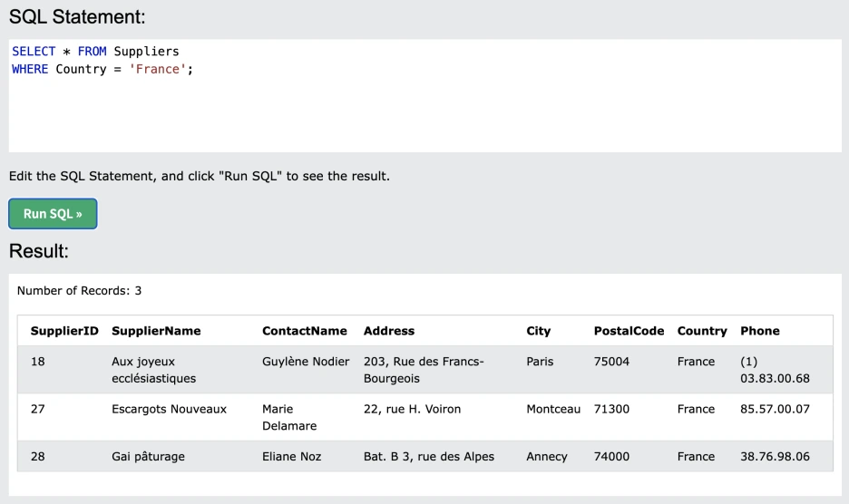This screenshot has height=504, width=849.
Task: Click the ContactName column header
Action: pos(305,331)
